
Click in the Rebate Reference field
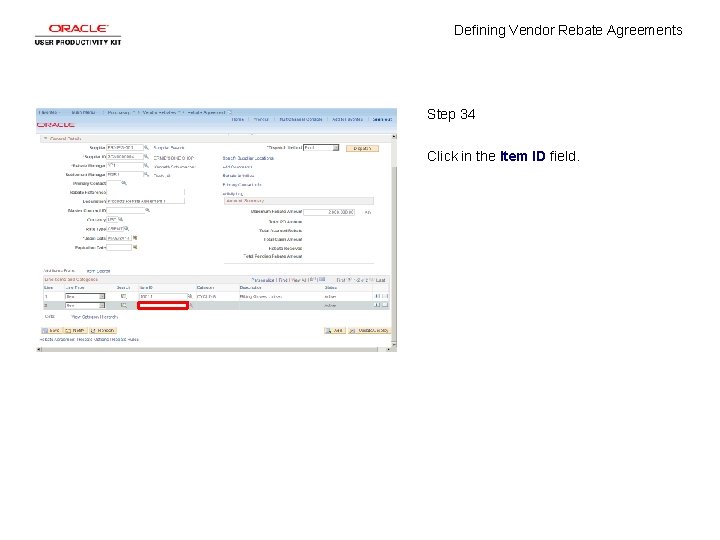145,192
